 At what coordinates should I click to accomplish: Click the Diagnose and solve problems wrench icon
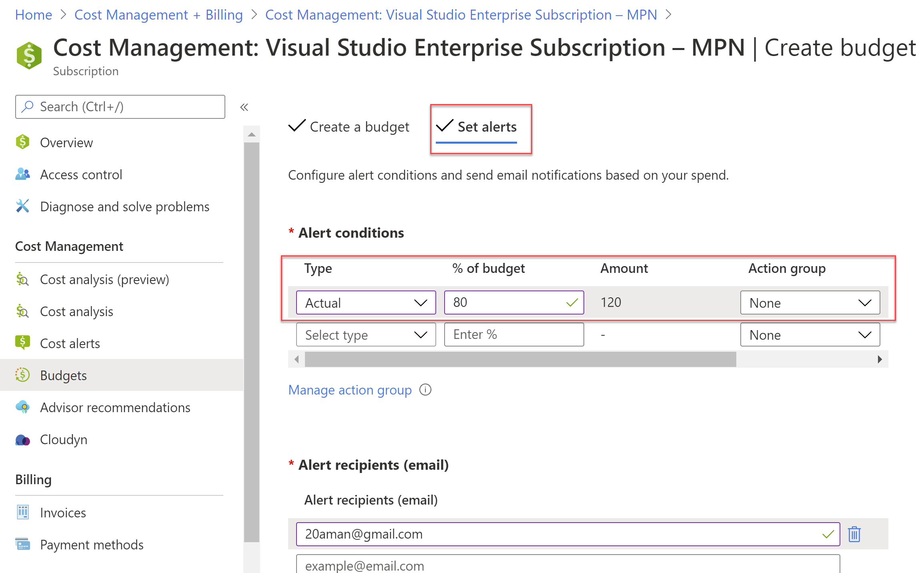coord(23,206)
